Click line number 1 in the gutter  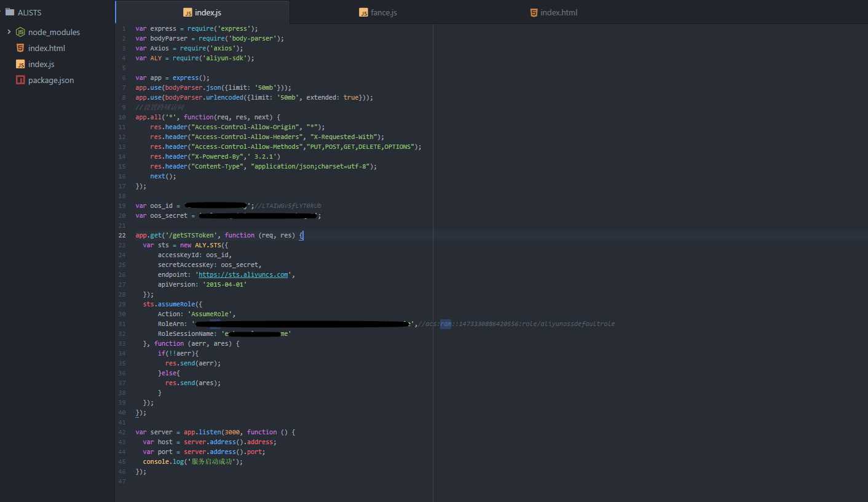click(124, 28)
